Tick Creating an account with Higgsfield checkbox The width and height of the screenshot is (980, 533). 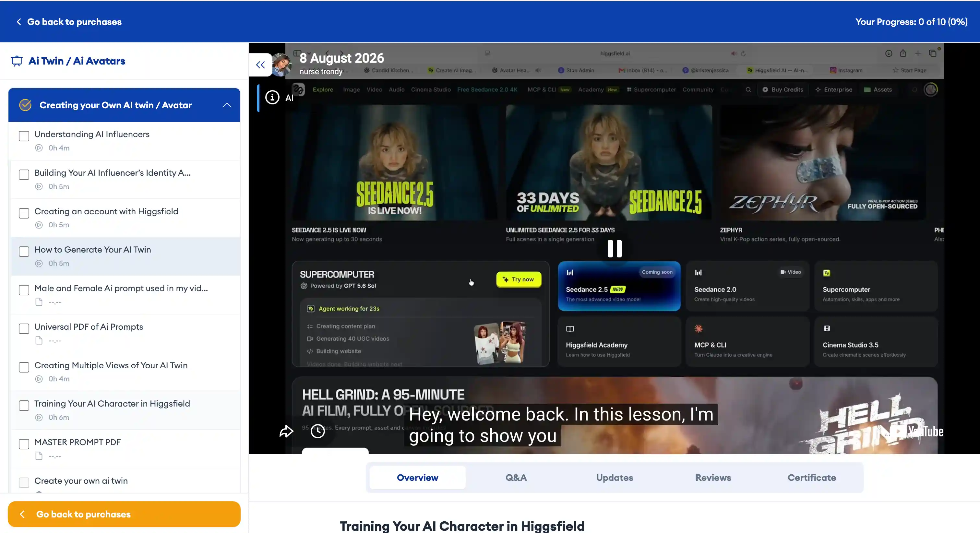coord(24,213)
